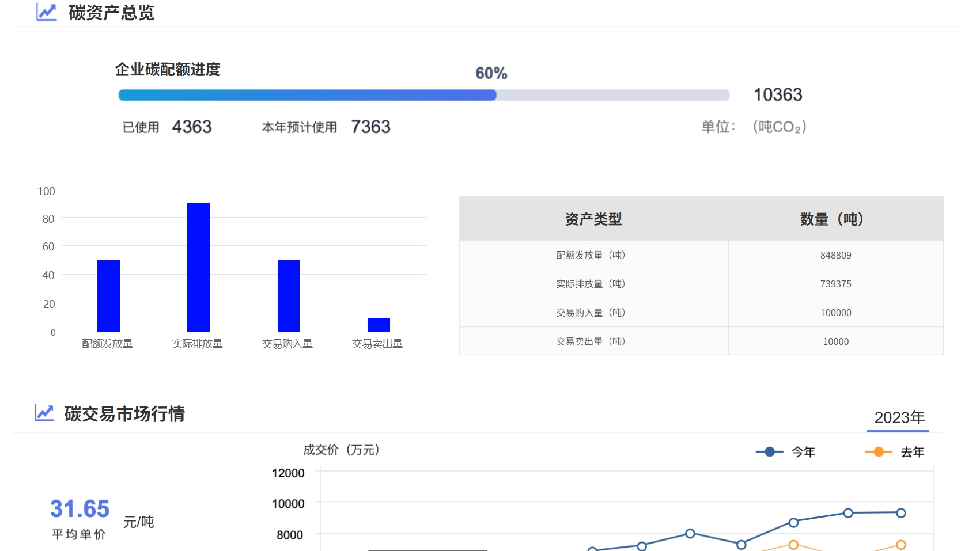
Task: Click the 数量（吨） column header
Action: [x=835, y=219]
